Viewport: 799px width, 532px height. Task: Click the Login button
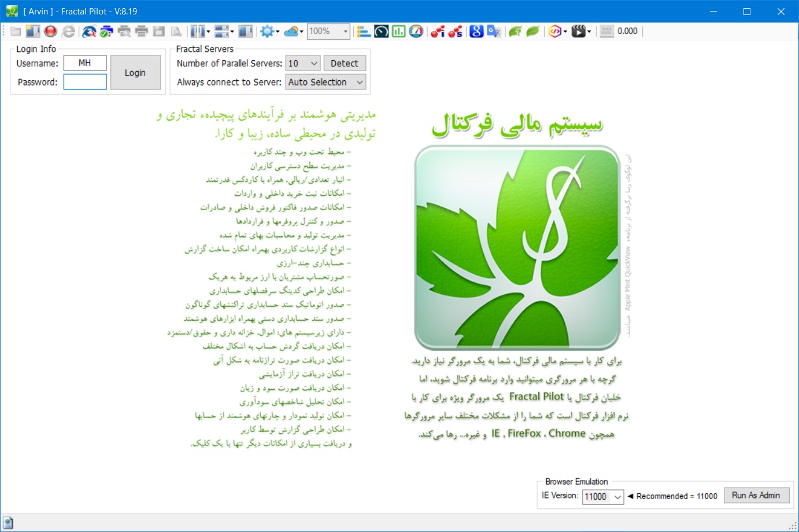point(135,73)
